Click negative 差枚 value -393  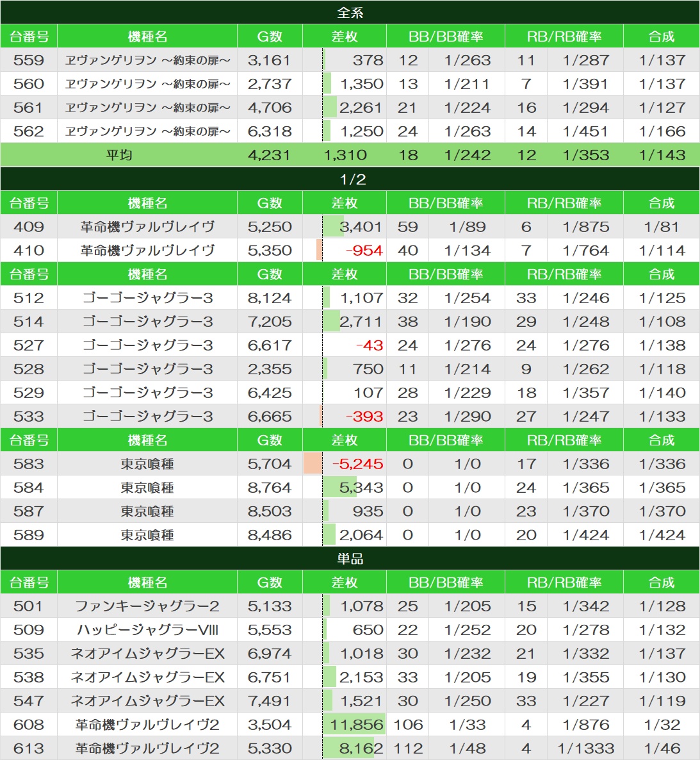click(364, 417)
